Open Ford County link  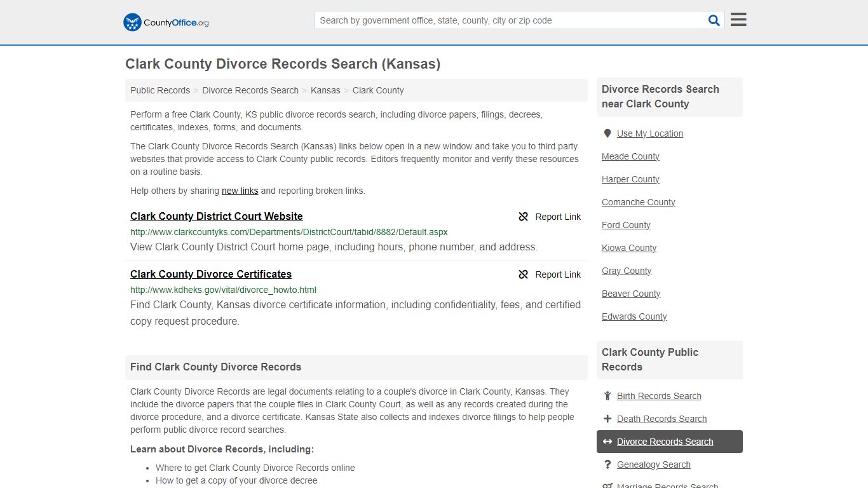pos(626,225)
